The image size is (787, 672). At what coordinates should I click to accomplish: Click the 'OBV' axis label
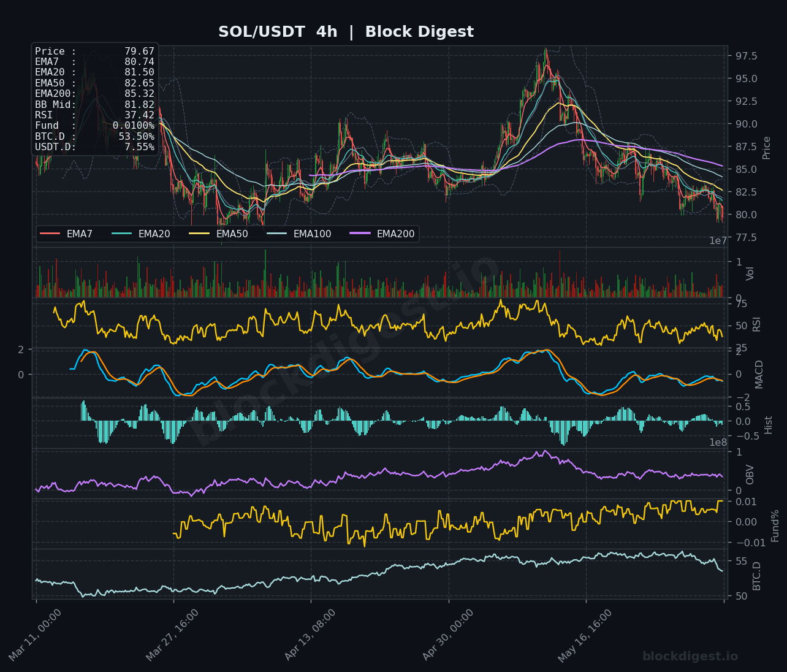pos(750,475)
